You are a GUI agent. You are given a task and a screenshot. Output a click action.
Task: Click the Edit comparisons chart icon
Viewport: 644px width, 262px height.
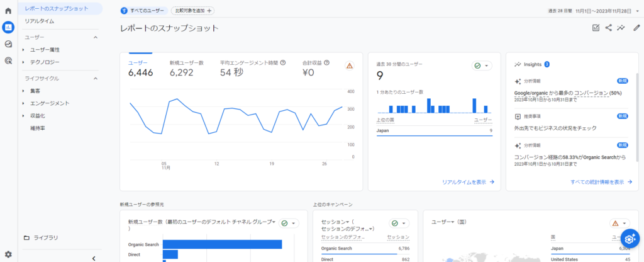tap(596, 28)
